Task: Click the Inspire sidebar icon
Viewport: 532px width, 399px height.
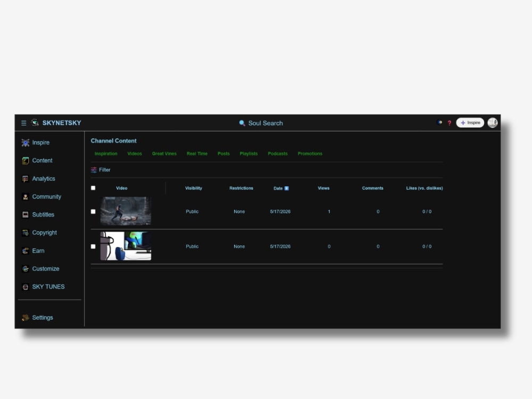Action: click(x=26, y=143)
